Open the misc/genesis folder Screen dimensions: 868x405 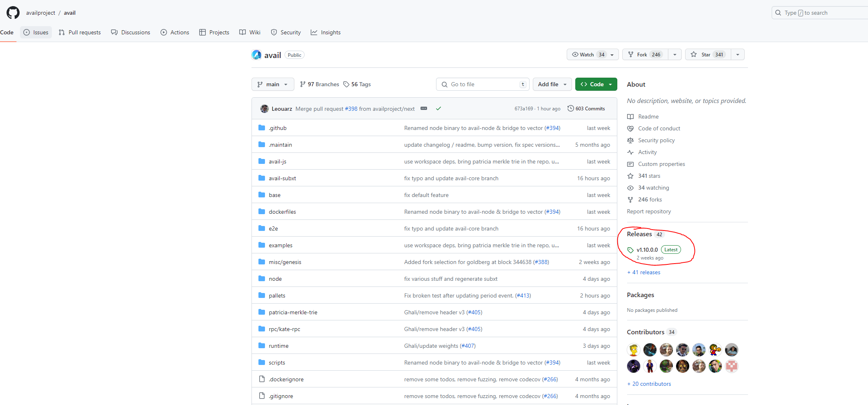(x=285, y=262)
